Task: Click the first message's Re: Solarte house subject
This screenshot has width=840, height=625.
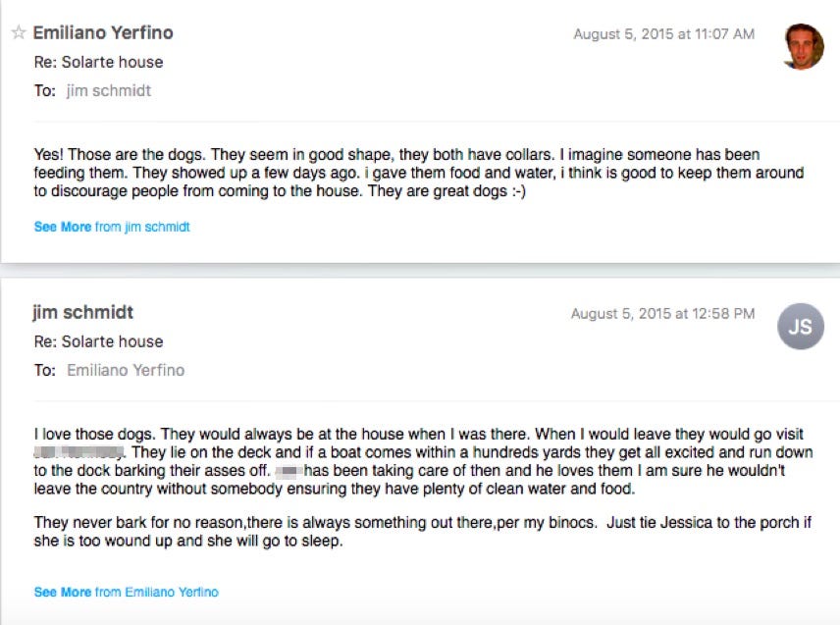Action: coord(98,63)
